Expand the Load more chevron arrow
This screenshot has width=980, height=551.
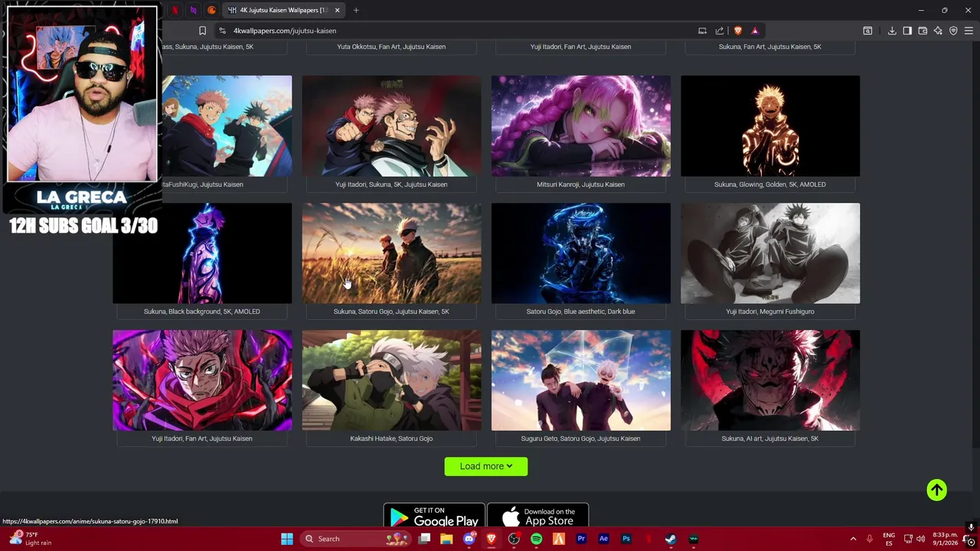click(x=509, y=466)
